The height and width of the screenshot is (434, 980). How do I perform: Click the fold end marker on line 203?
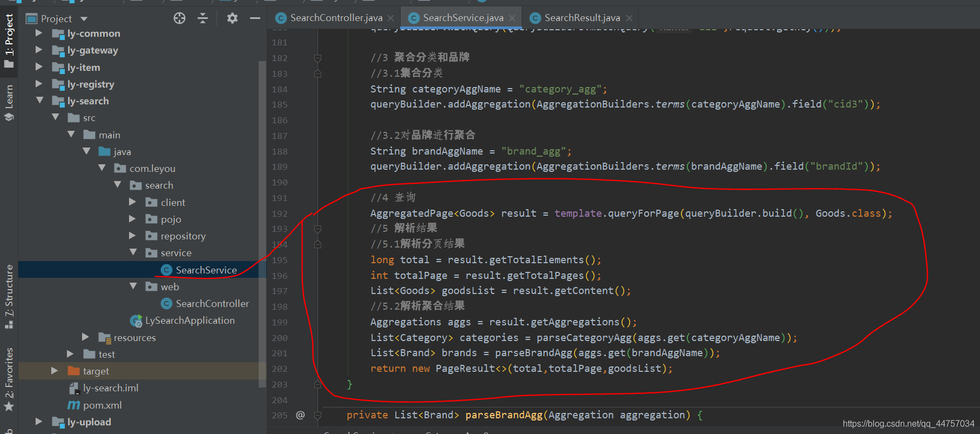click(317, 384)
